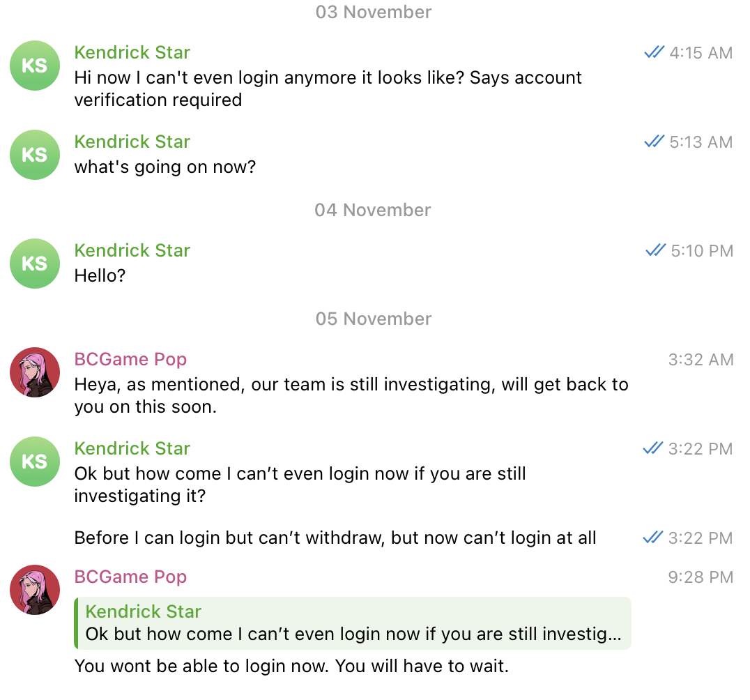Image resolution: width=750 pixels, height=700 pixels.
Task: Open BCGame Pop avatar on 3:32 AM message
Action: (x=35, y=372)
